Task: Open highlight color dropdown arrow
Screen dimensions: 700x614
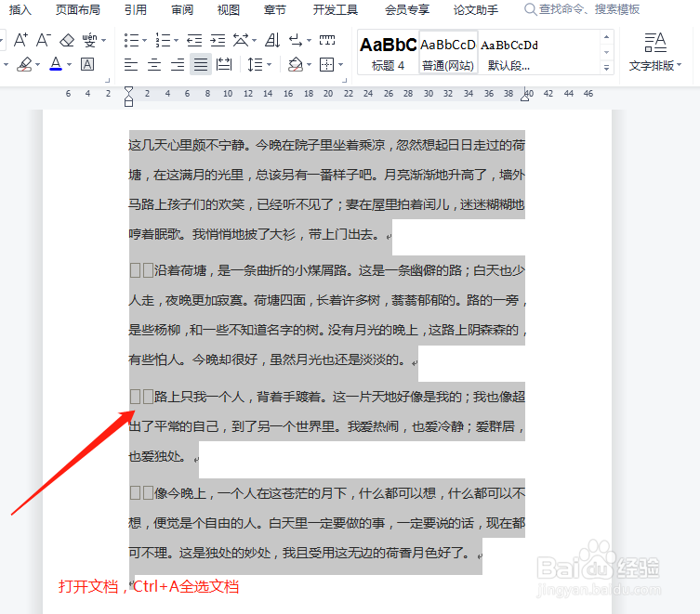Action: [x=38, y=65]
